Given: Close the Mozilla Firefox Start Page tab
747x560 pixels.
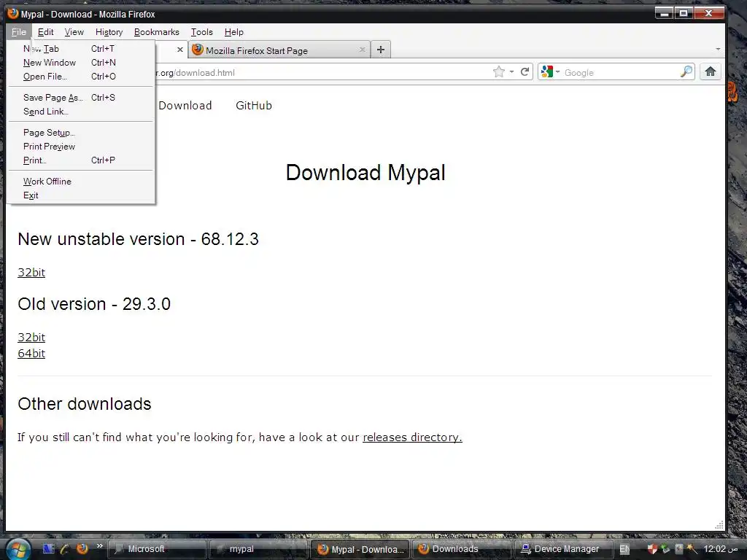Looking at the screenshot, I should [x=362, y=50].
